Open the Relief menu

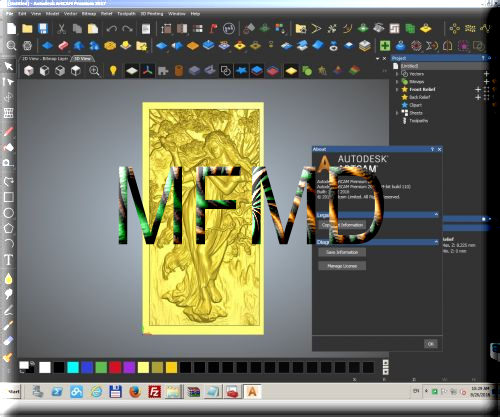coord(107,14)
